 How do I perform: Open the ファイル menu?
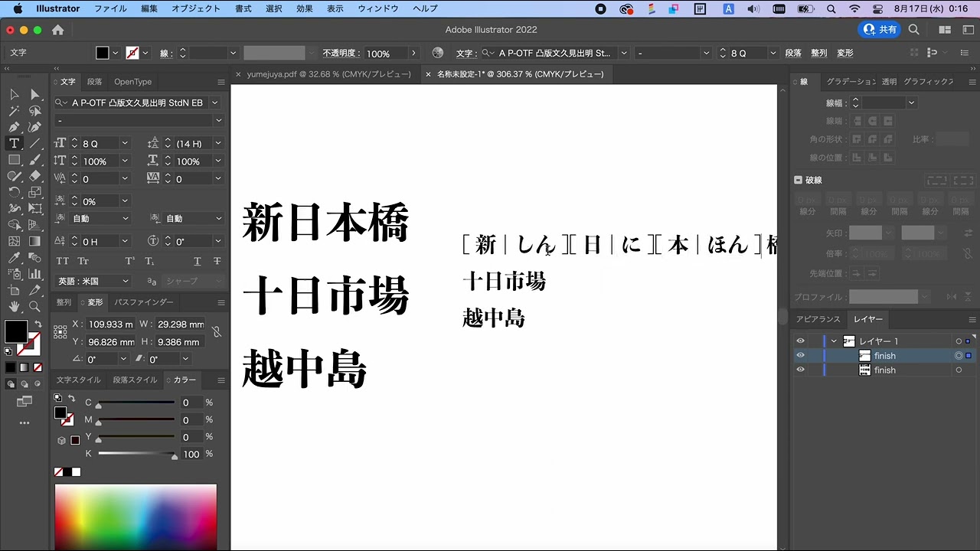point(110,8)
